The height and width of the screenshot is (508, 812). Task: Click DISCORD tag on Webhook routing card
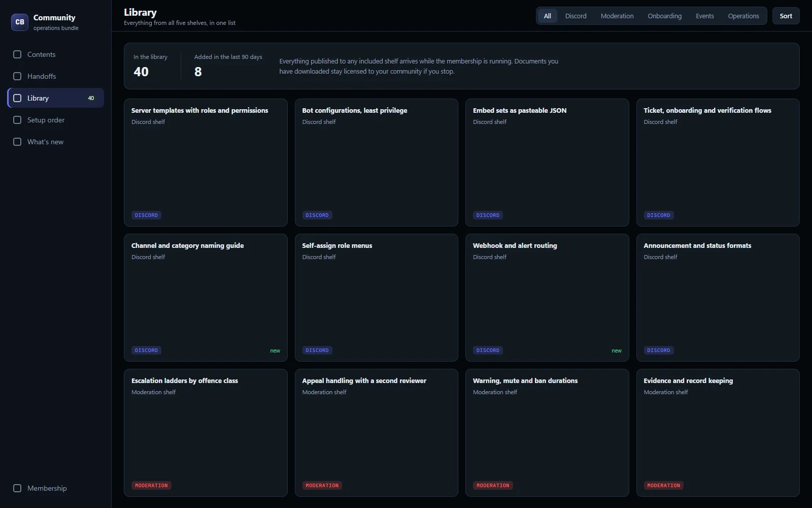(x=488, y=351)
